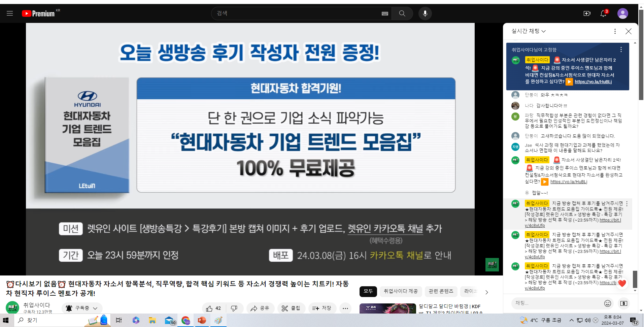Viewport: 644px width, 327px height.
Task: Click the page vertical scrollbar
Action: point(641,55)
